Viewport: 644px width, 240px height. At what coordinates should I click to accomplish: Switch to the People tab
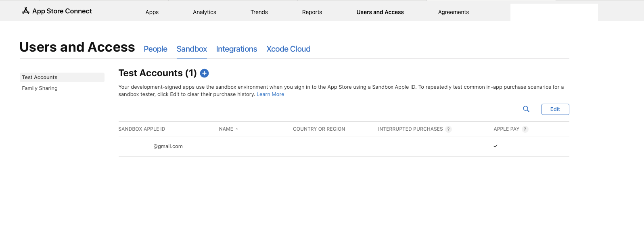coord(155,49)
